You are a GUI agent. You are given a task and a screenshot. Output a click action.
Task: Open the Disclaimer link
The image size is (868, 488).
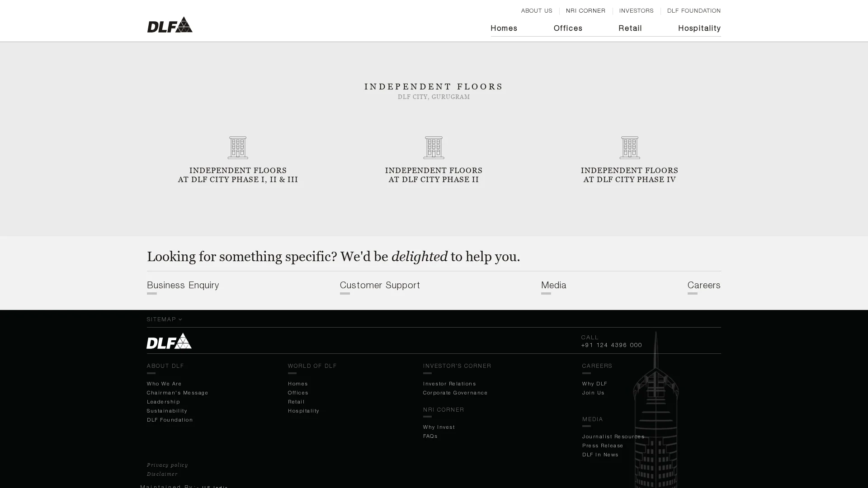(162, 474)
